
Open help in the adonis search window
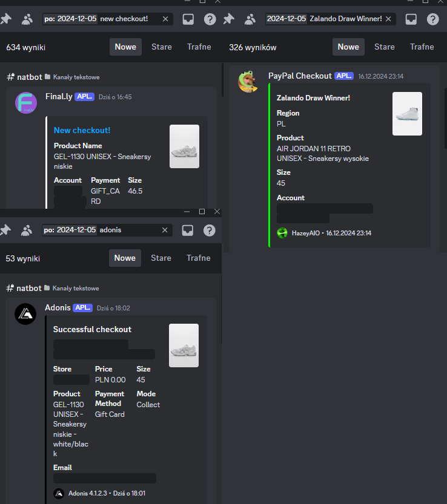pos(209,231)
